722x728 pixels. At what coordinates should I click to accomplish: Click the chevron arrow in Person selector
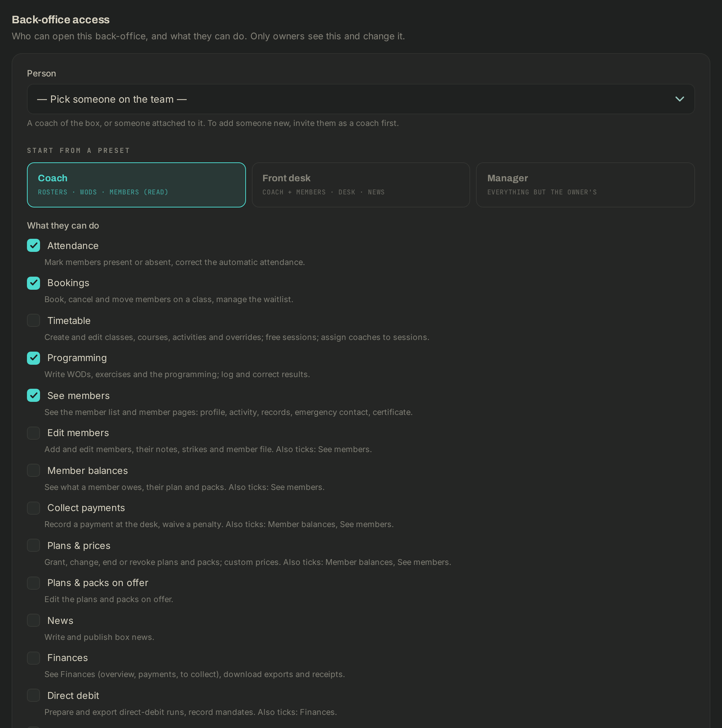680,99
